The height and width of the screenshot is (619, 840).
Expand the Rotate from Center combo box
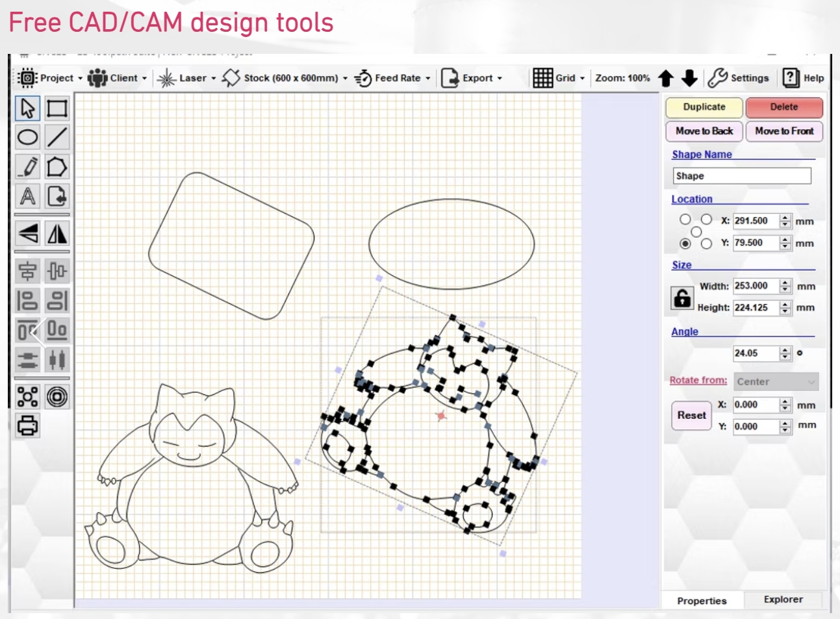pyautogui.click(x=776, y=382)
